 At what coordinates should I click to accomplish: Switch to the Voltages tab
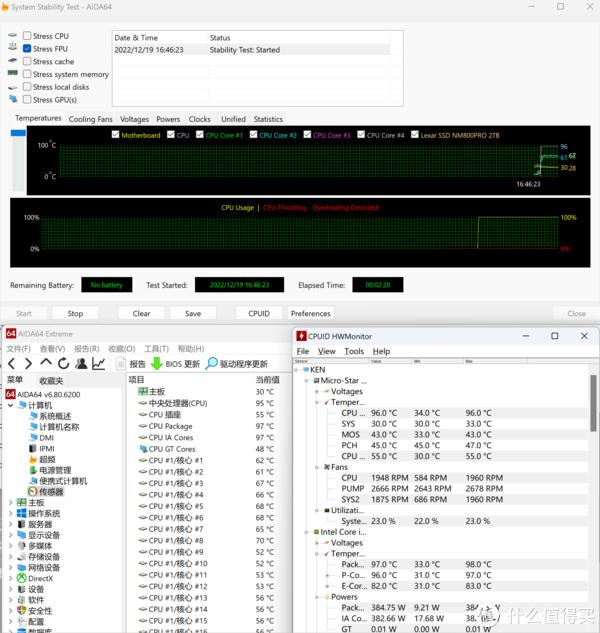point(134,119)
